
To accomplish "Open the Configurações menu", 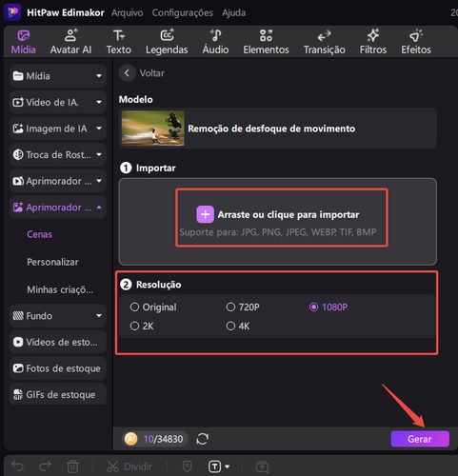I will 183,12.
